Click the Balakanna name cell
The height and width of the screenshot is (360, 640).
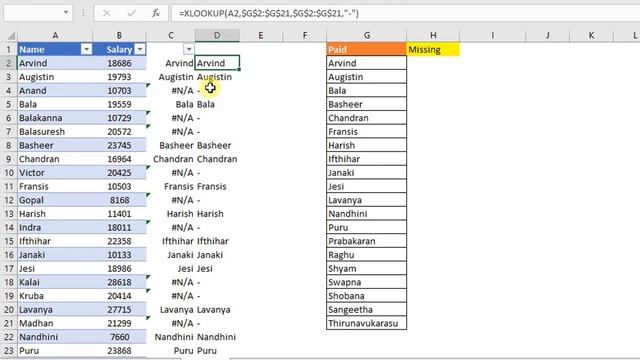pyautogui.click(x=55, y=118)
